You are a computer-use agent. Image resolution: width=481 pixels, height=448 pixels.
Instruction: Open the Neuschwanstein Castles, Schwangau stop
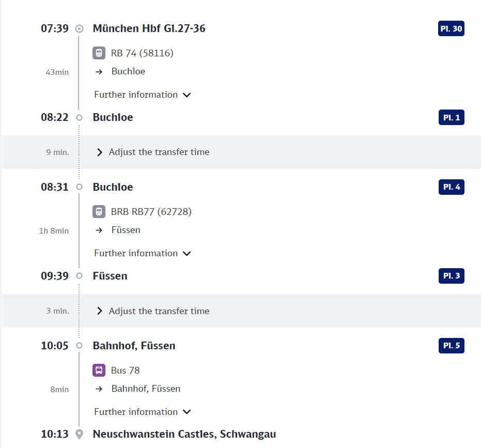tap(184, 435)
